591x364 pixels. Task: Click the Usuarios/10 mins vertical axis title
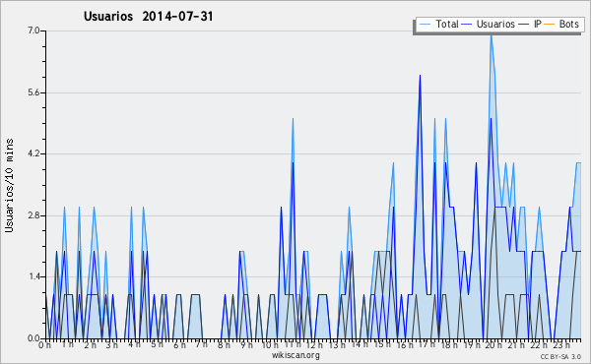click(10, 185)
